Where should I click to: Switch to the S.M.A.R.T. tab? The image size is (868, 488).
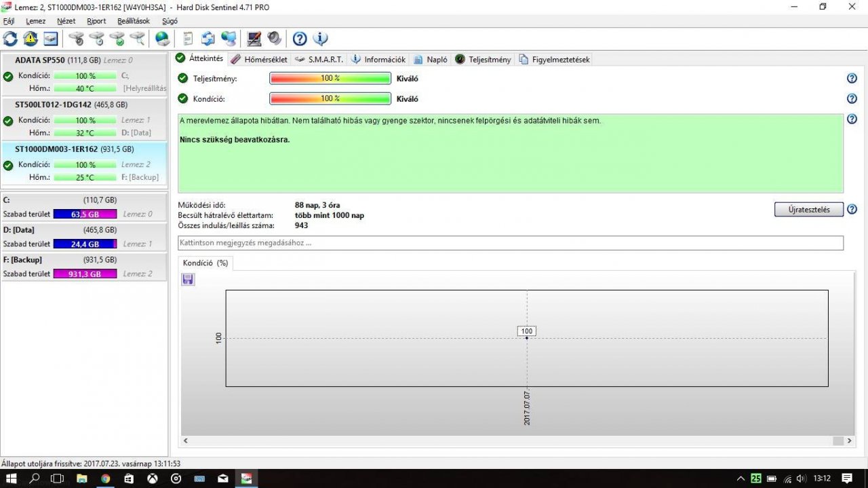click(319, 59)
